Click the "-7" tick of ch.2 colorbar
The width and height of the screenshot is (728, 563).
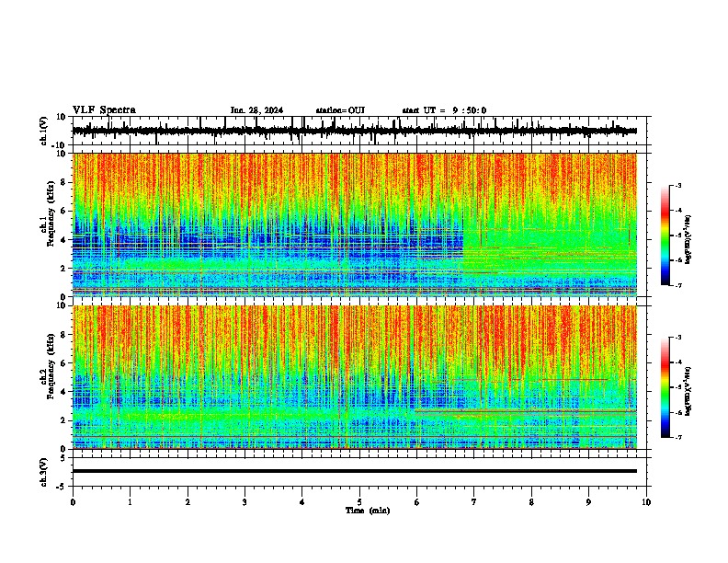pyautogui.click(x=677, y=437)
